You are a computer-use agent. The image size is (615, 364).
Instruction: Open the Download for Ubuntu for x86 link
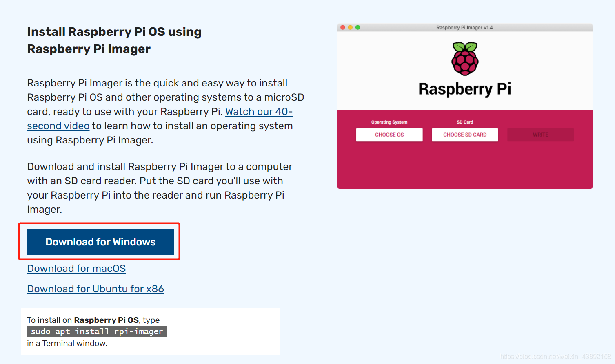click(95, 289)
